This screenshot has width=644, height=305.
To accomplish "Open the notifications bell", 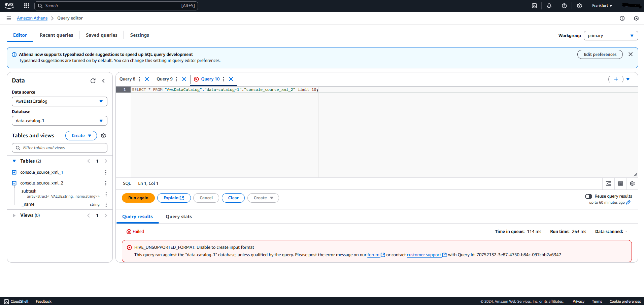I will click(549, 6).
